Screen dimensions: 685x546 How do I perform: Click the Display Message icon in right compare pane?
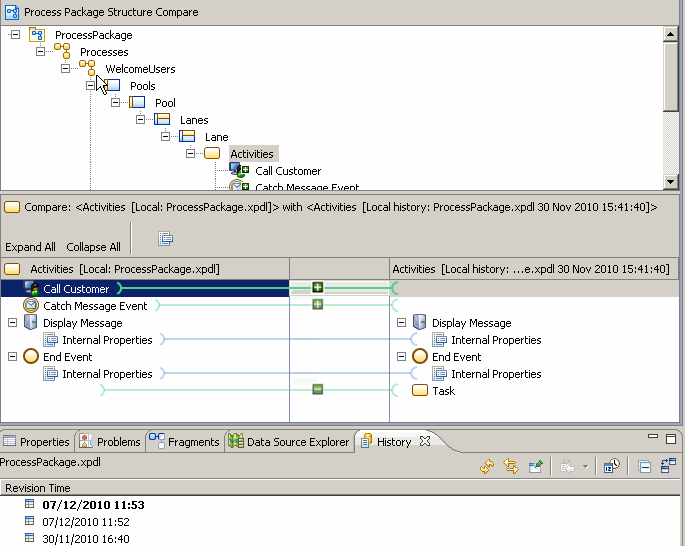pos(419,322)
